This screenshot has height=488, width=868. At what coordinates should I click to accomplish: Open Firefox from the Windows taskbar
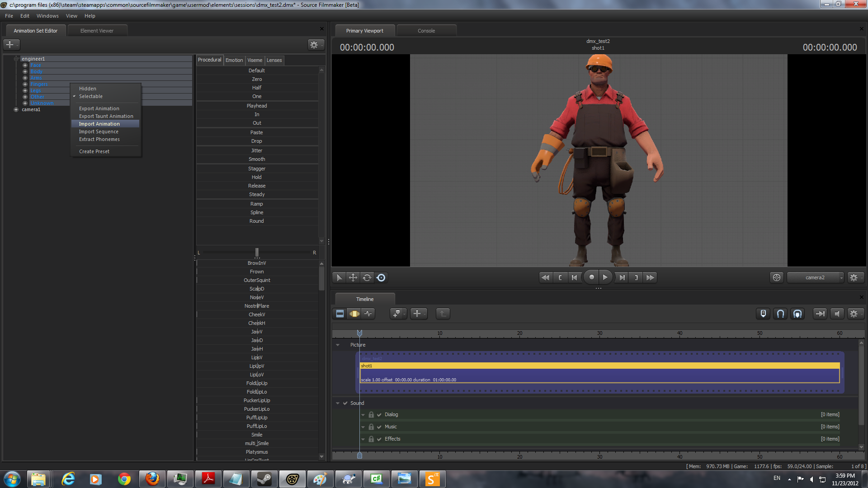[x=152, y=479]
